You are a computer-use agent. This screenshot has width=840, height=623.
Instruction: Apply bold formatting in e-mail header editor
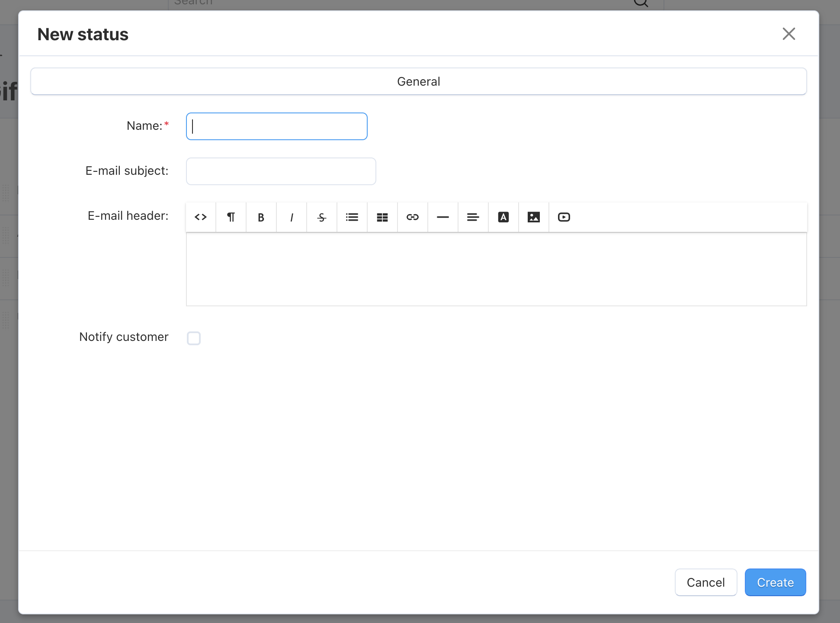pyautogui.click(x=261, y=217)
